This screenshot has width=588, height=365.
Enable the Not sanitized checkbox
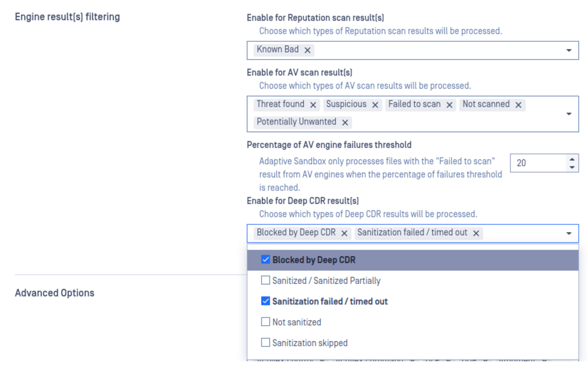coord(265,322)
